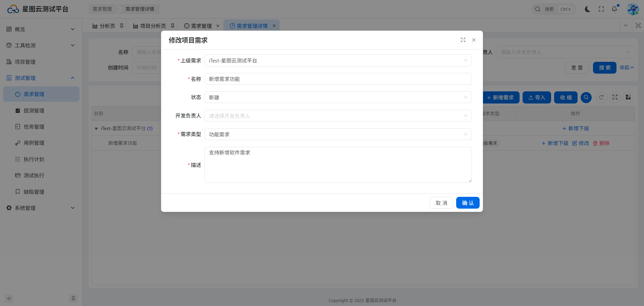Screen dimensions: 644x306
Task: Click the round blue search icon
Action: (586, 97)
